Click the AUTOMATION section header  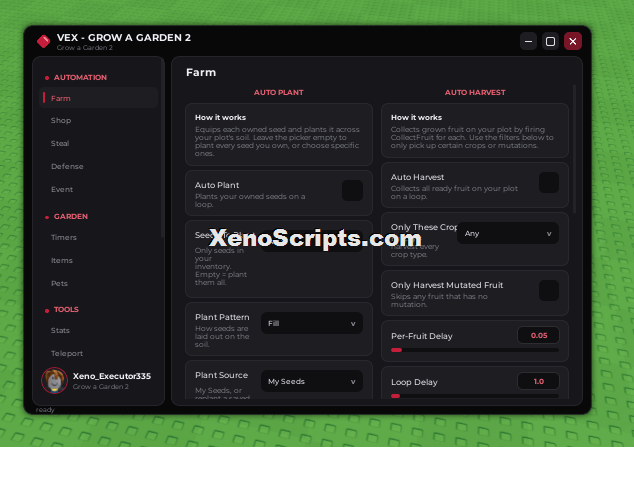pyautogui.click(x=80, y=77)
